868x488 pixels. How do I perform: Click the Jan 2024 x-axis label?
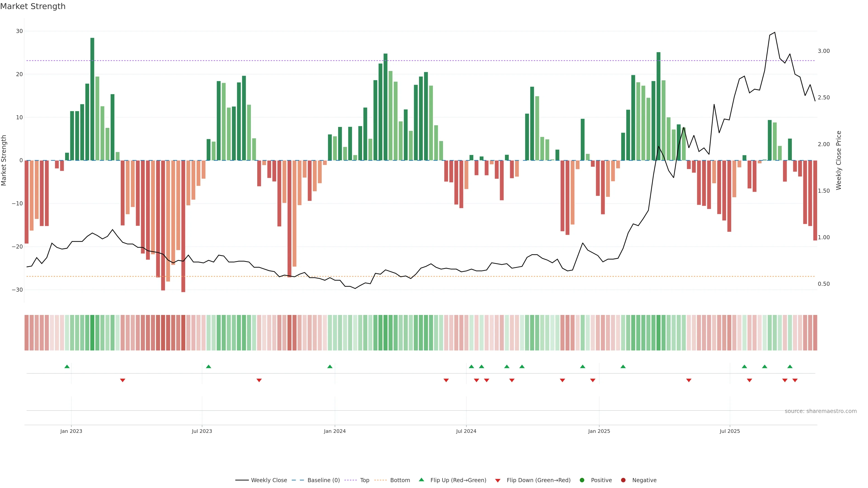[x=335, y=431]
